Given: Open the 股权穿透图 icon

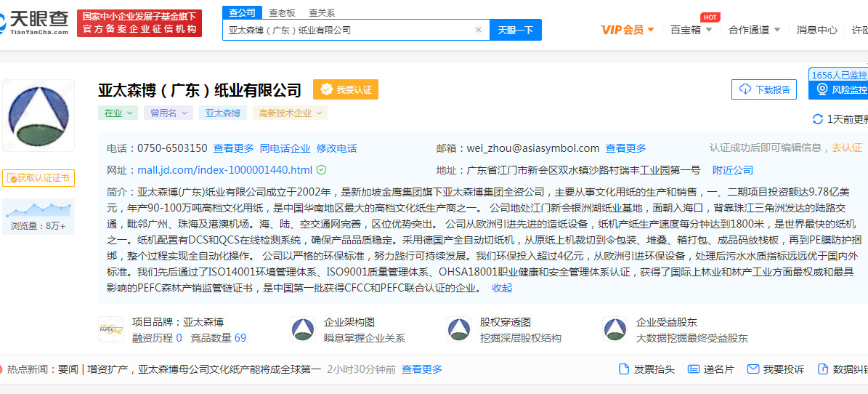Looking at the screenshot, I should coord(459,330).
